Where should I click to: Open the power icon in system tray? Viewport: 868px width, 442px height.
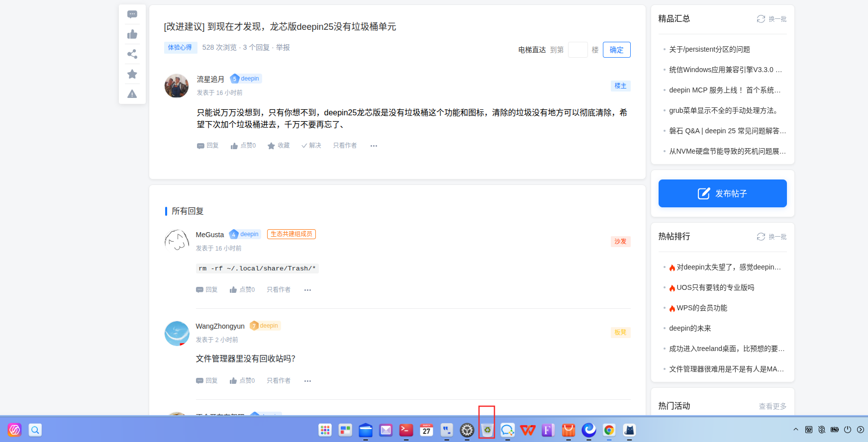[x=848, y=430]
